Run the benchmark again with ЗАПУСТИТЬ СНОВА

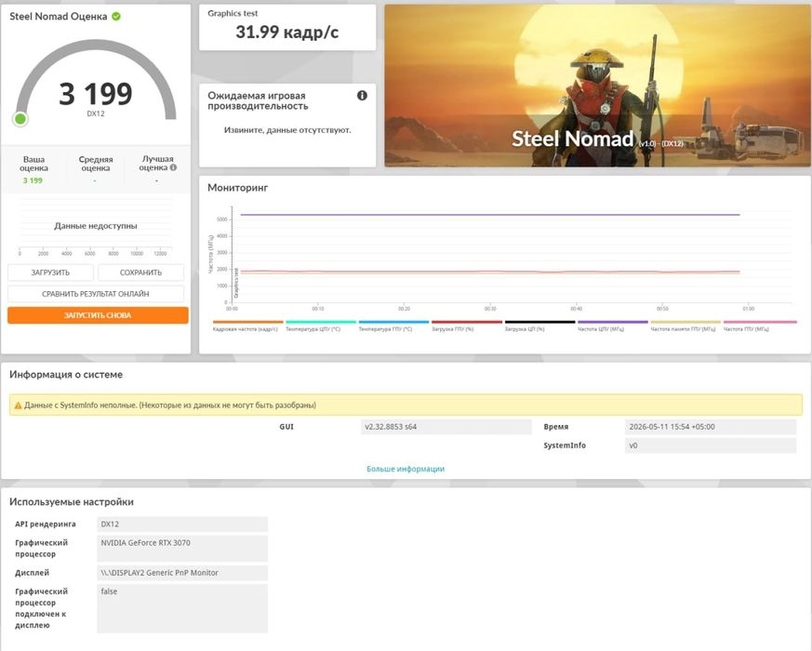(x=98, y=315)
